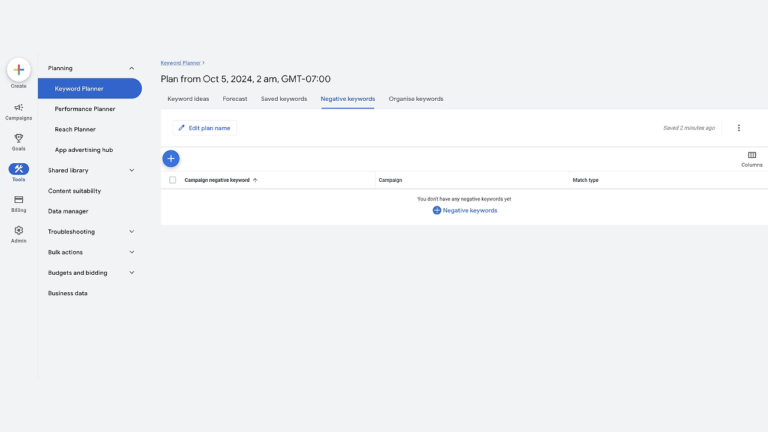Select the Negative keywords tab

coord(348,99)
